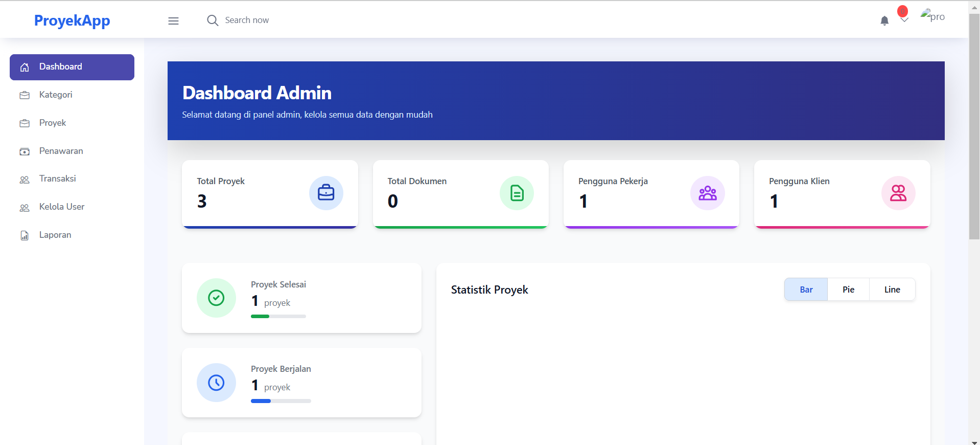Click the notification bell icon
This screenshot has width=980, height=445.
tap(884, 20)
